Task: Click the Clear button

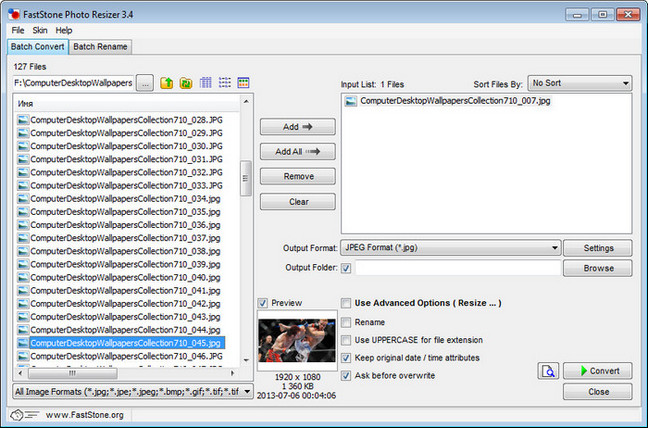Action: [298, 202]
